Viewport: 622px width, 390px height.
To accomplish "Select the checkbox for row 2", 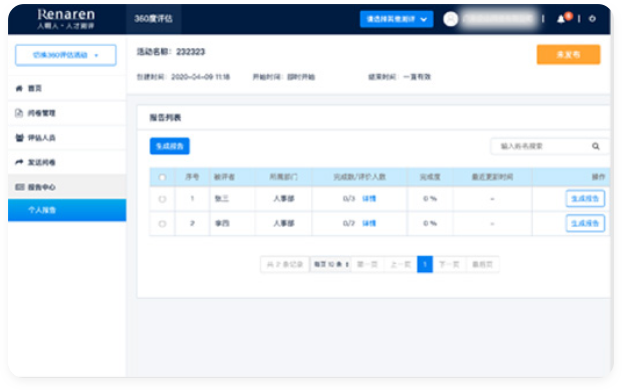I will pos(162,224).
